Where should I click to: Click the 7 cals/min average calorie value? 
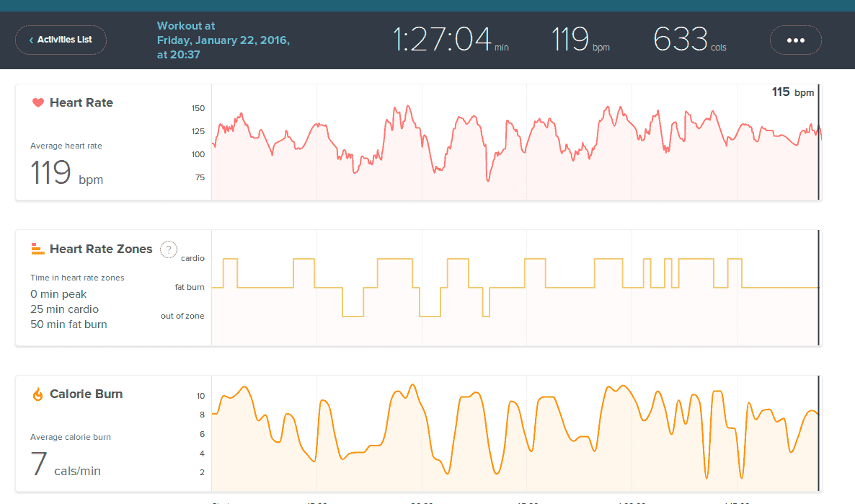pos(66,464)
